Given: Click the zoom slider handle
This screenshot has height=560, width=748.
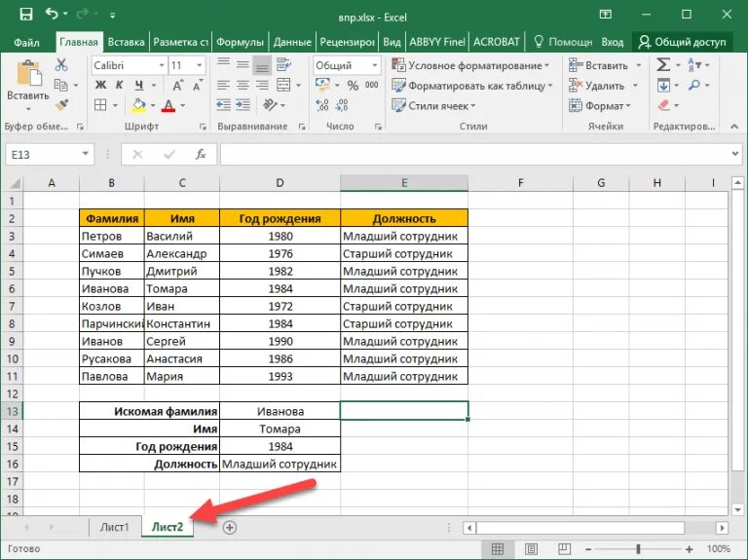Looking at the screenshot, I should pyautogui.click(x=638, y=549).
